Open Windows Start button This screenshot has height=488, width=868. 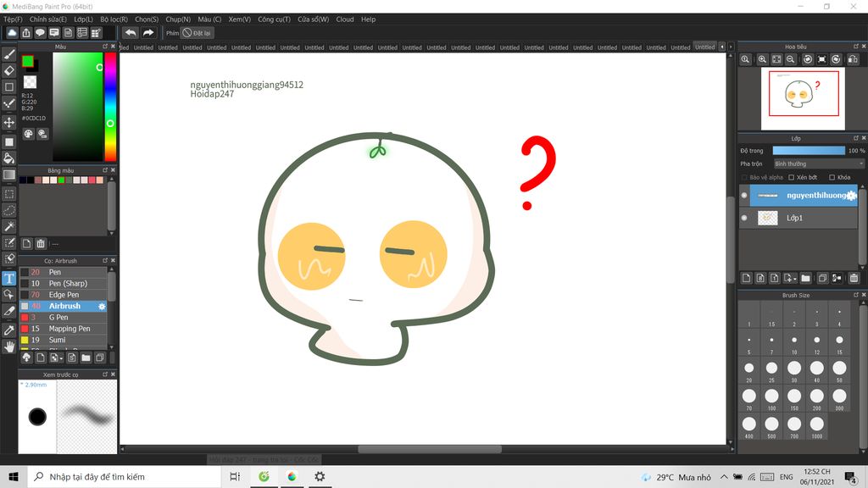pos(14,476)
